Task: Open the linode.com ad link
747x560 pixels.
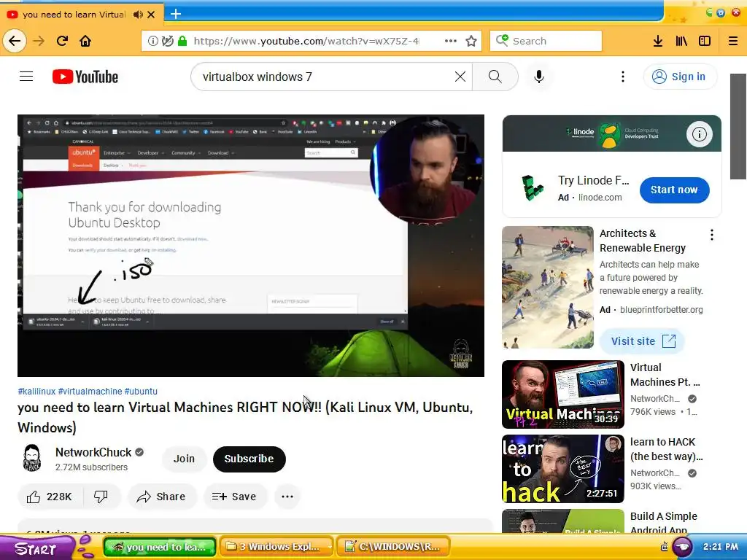Action: tap(600, 197)
